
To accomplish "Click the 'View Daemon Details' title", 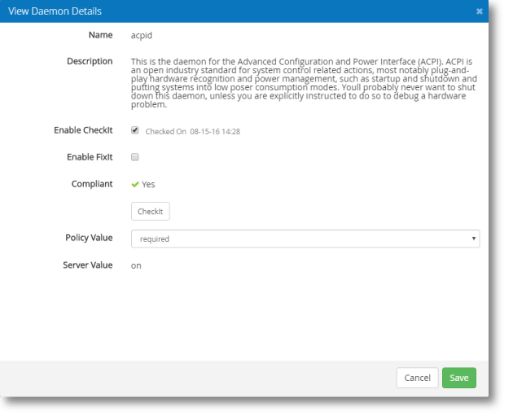I will click(x=55, y=11).
